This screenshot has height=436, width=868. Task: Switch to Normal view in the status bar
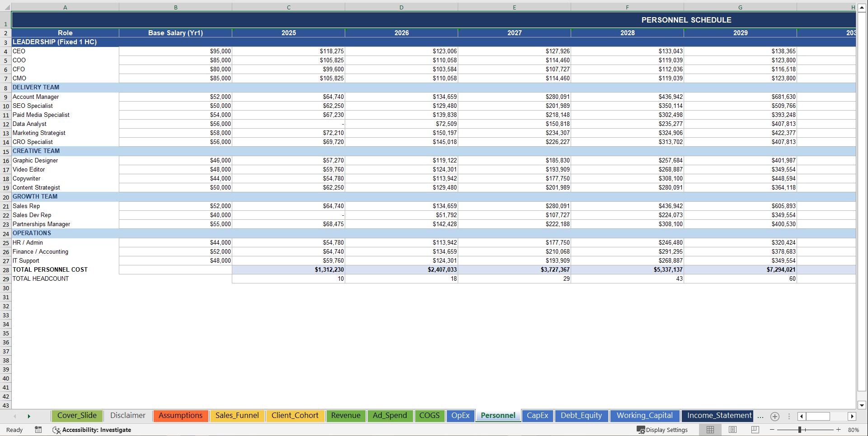(x=710, y=430)
